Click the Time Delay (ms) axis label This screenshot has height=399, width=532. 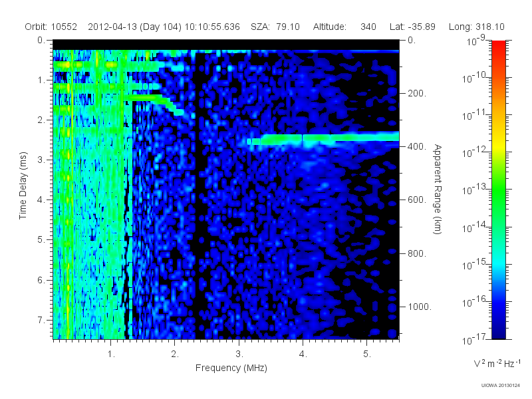(23, 186)
